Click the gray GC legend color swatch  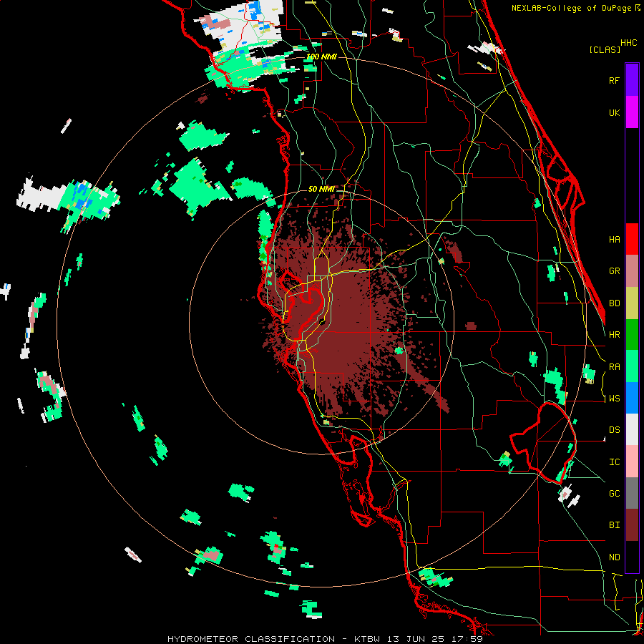coord(632,493)
